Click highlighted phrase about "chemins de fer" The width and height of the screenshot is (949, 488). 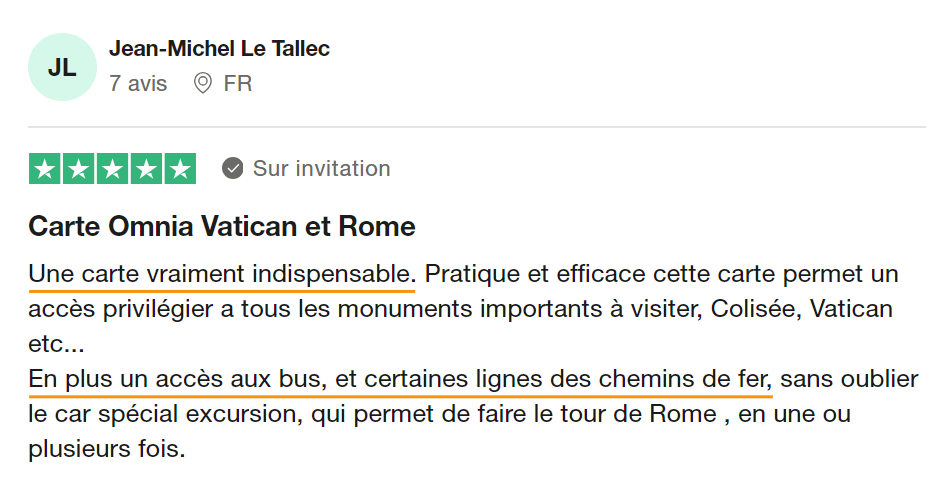pos(400,379)
